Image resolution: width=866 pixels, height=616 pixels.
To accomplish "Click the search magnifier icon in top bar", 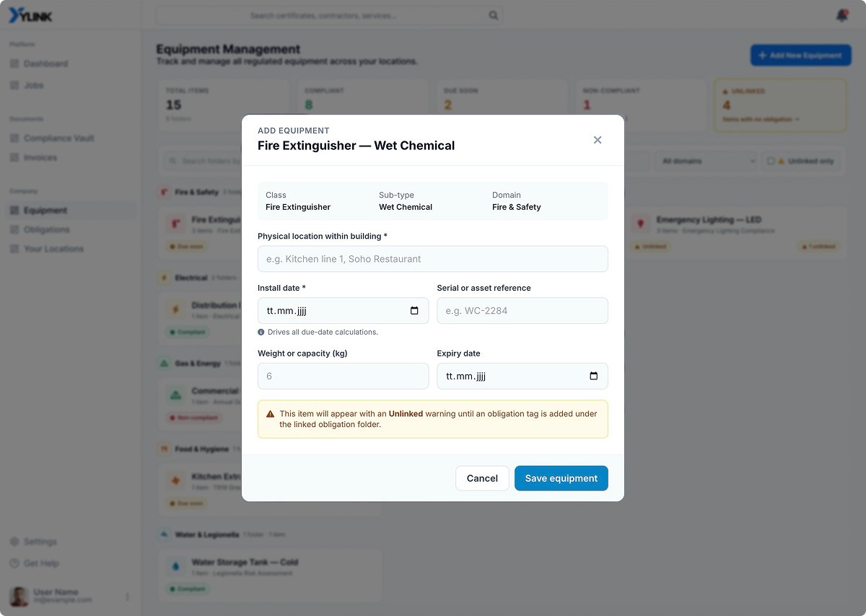I will coord(494,15).
